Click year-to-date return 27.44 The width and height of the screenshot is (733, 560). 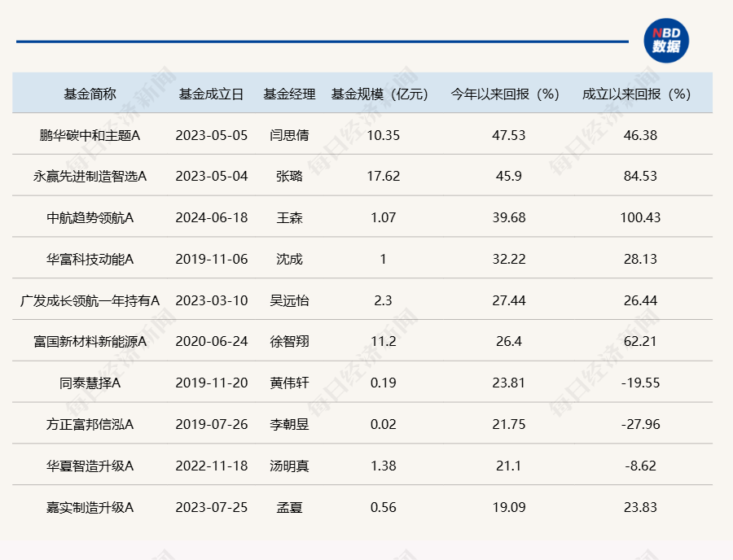508,300
